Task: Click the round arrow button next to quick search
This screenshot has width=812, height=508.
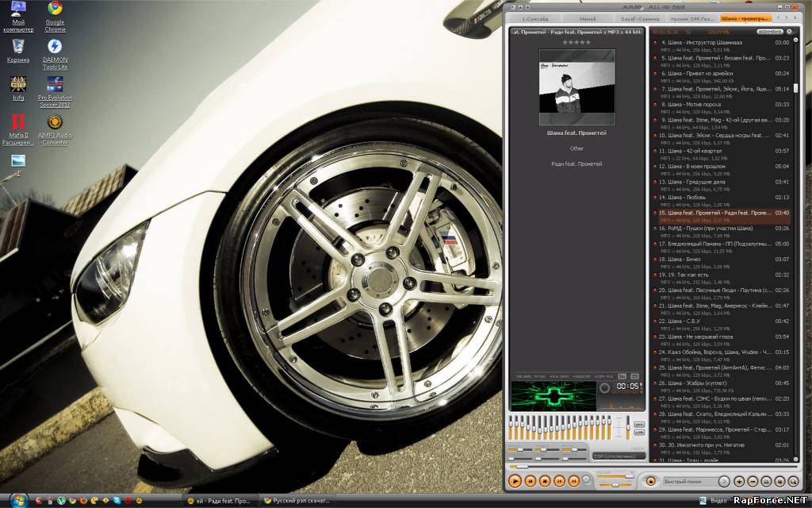Action: click(x=724, y=482)
